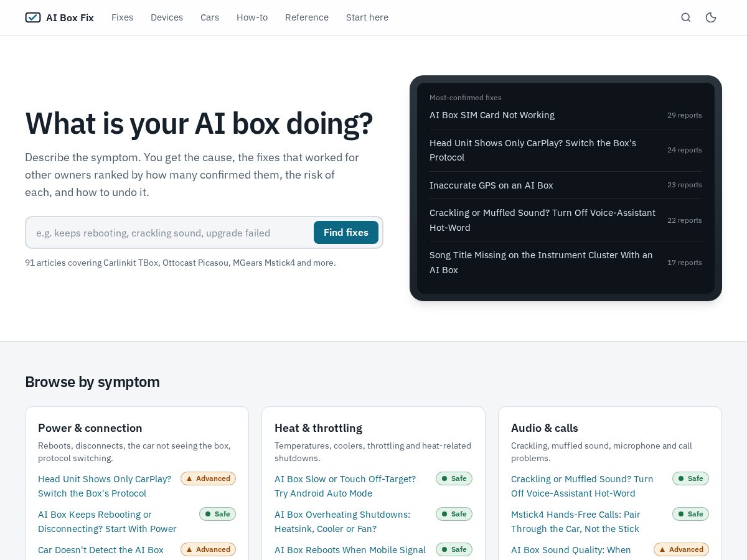Open AI Box Slow or Touch Off-Target article
The image size is (747, 560).
pos(345,486)
